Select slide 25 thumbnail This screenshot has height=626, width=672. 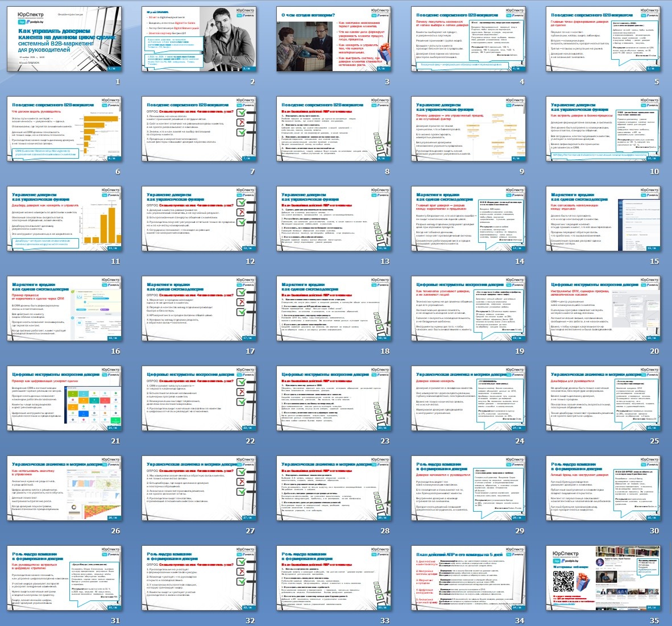click(603, 399)
